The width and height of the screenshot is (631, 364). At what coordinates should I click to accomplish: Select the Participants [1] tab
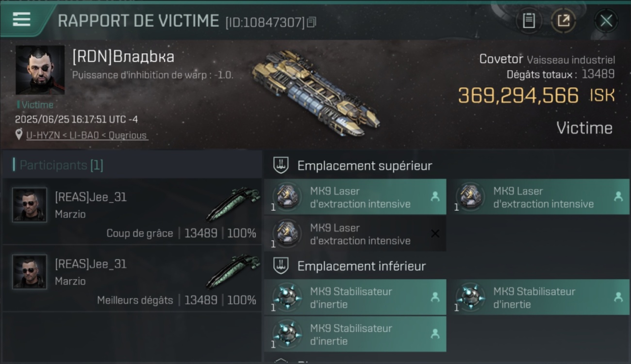pos(61,165)
